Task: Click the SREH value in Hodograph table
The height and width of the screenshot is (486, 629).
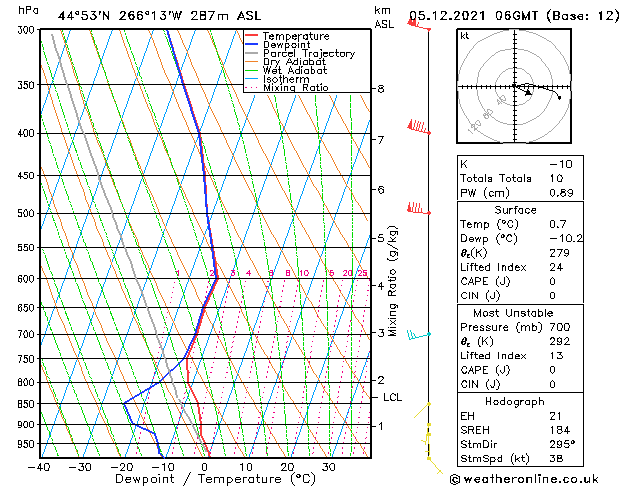Action: click(560, 430)
